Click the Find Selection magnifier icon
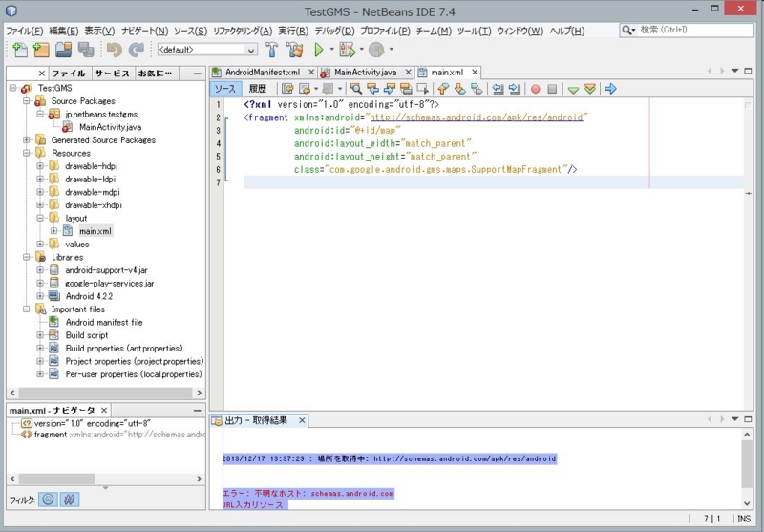Viewport: 764px width, 532px height. (x=356, y=89)
